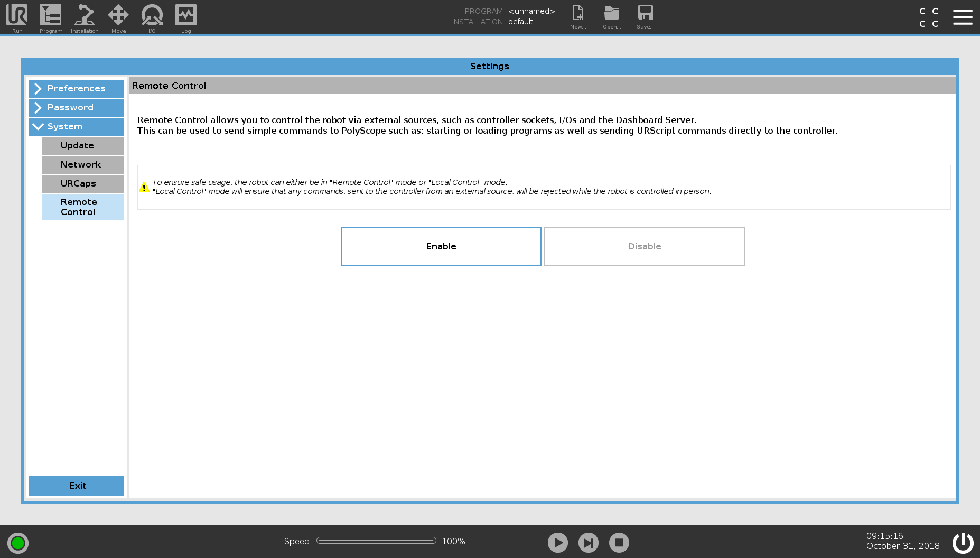
Task: Save the current program
Action: click(646, 17)
